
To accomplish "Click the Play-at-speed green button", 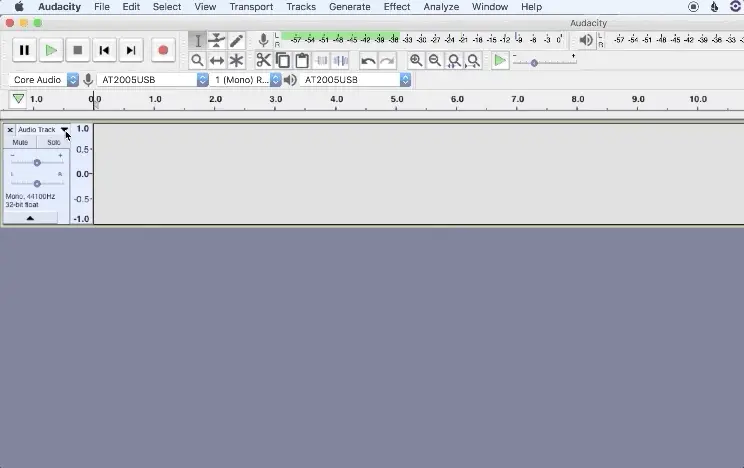I will coord(500,61).
